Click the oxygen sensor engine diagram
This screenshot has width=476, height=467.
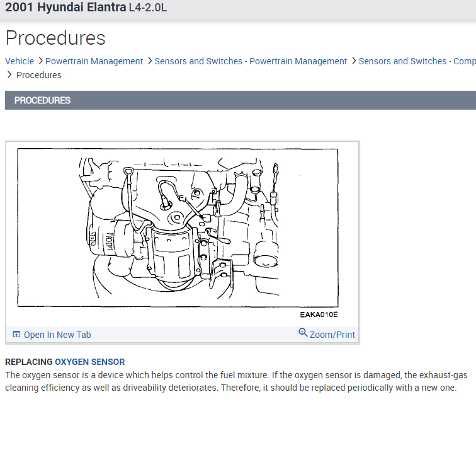tap(178, 228)
